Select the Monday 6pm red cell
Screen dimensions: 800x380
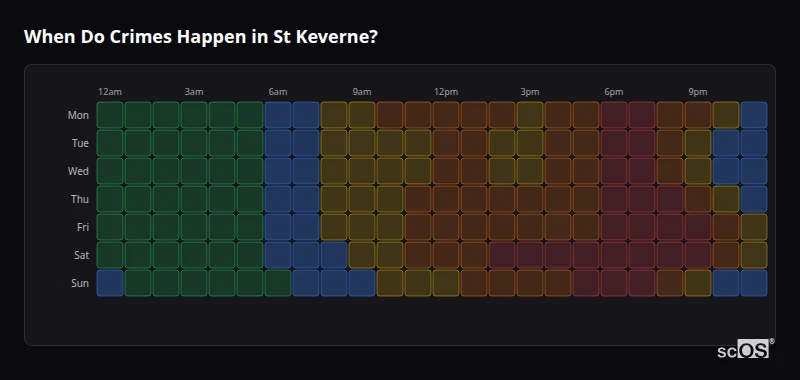click(614, 115)
